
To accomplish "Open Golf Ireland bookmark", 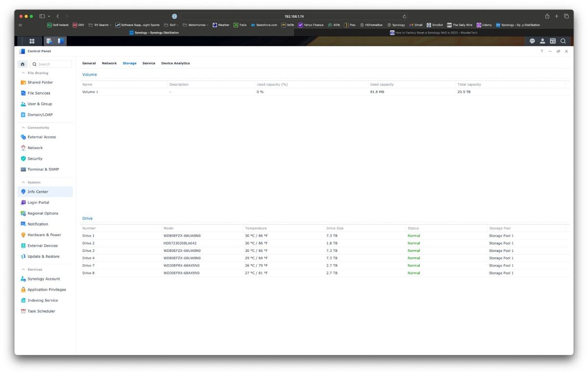I will [58, 25].
